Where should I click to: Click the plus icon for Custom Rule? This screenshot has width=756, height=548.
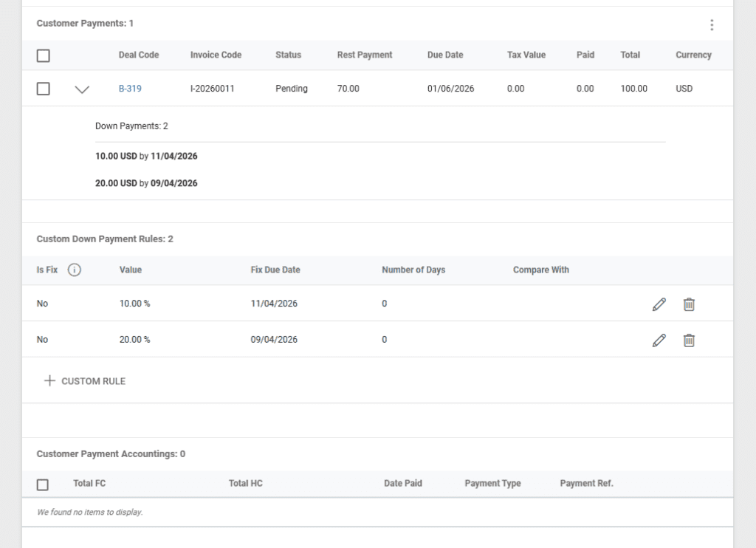coord(49,381)
